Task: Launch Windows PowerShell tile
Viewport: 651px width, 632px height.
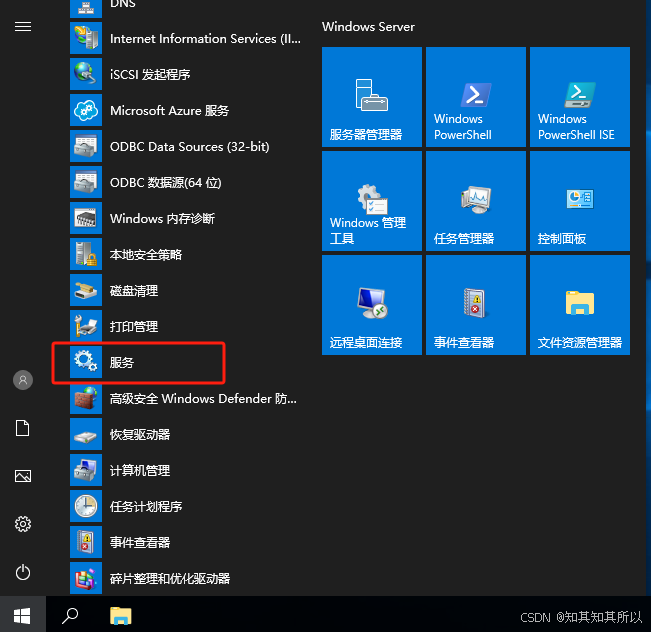Action: [476, 97]
